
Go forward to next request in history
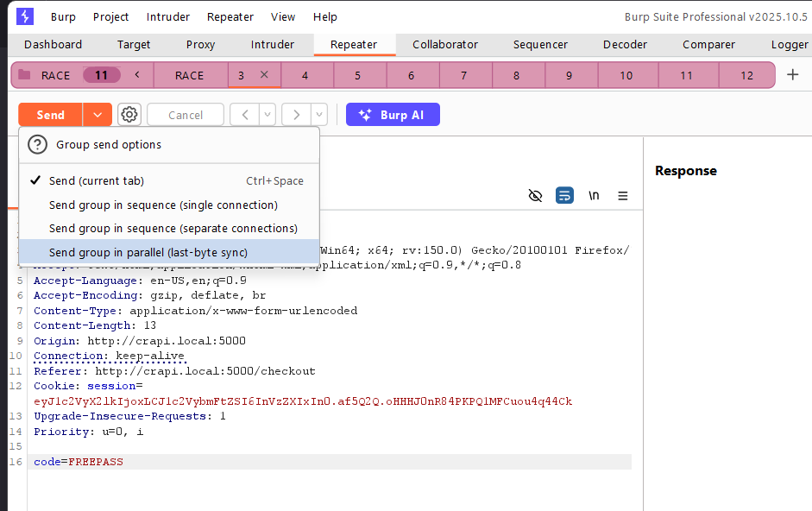296,115
